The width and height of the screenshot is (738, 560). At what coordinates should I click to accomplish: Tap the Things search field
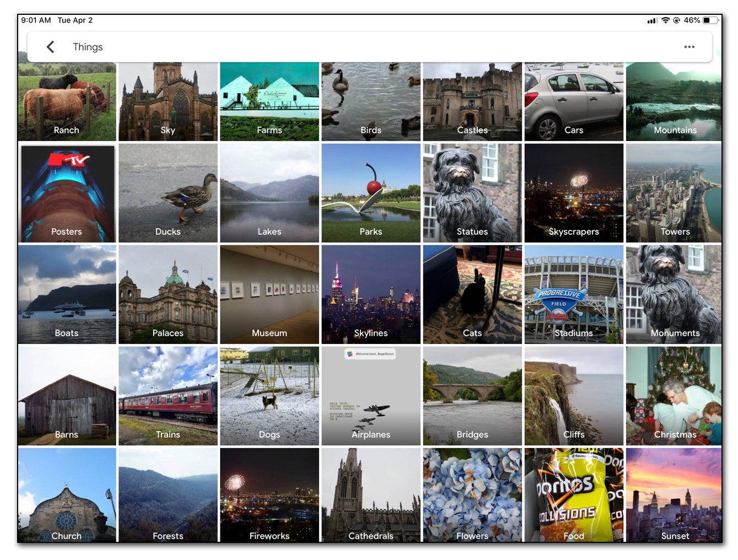[x=369, y=47]
